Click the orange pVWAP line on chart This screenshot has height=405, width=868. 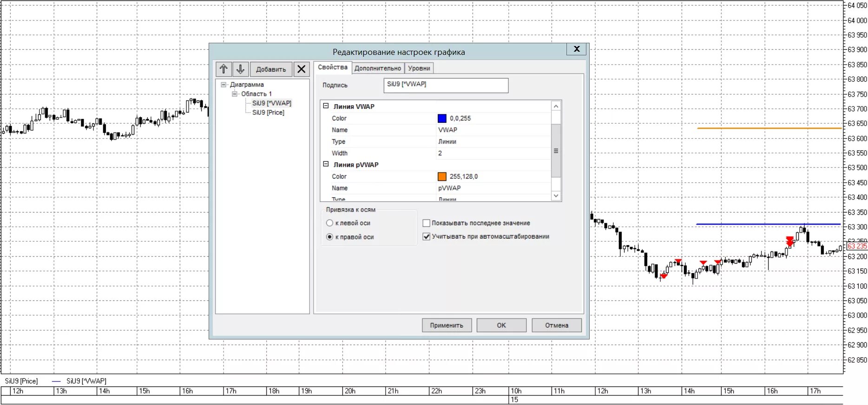click(x=769, y=128)
